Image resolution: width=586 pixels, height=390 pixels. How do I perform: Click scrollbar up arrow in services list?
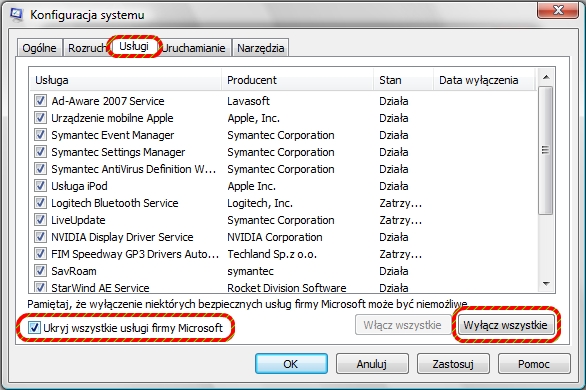(x=546, y=77)
